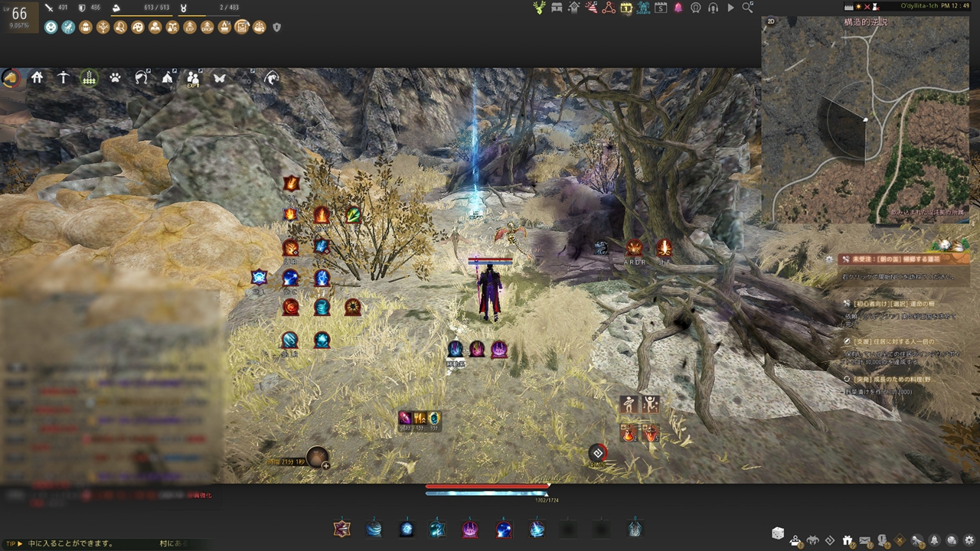This screenshot has width=980, height=551.
Task: Click the minimap terrain view
Action: (865, 120)
